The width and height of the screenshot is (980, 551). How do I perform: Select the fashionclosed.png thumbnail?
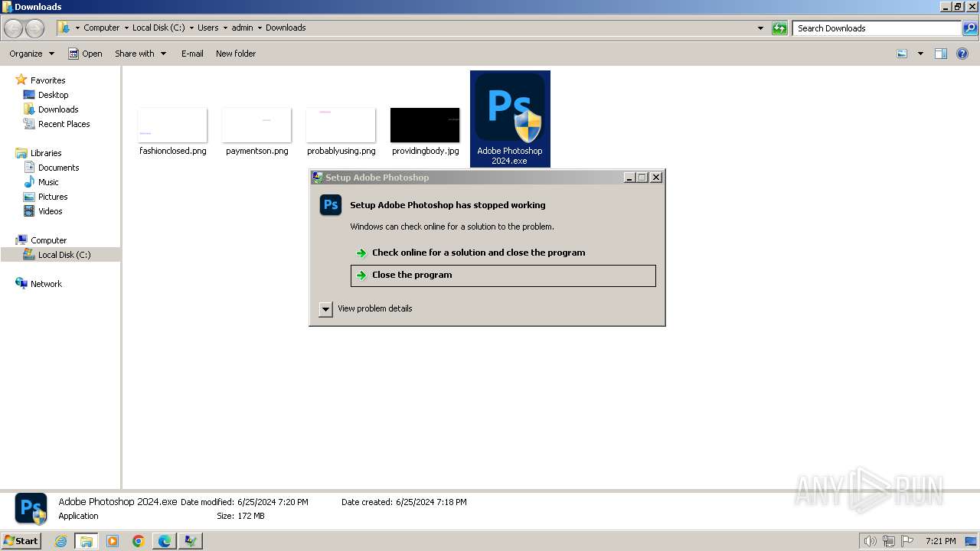(172, 126)
